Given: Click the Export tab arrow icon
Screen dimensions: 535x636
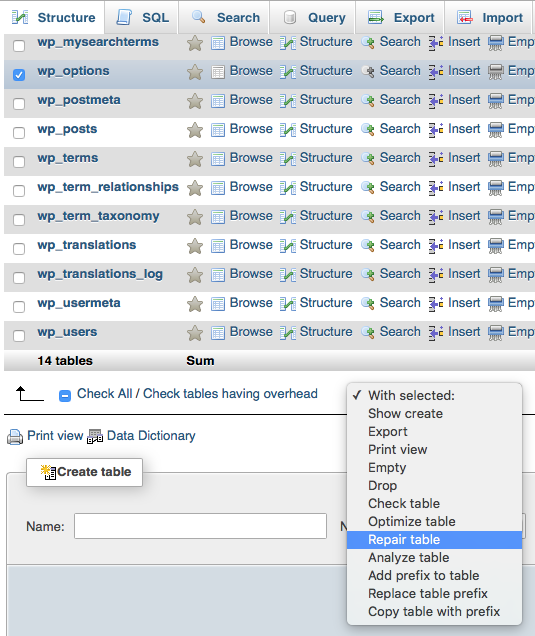Looking at the screenshot, I should pyautogui.click(x=376, y=17).
